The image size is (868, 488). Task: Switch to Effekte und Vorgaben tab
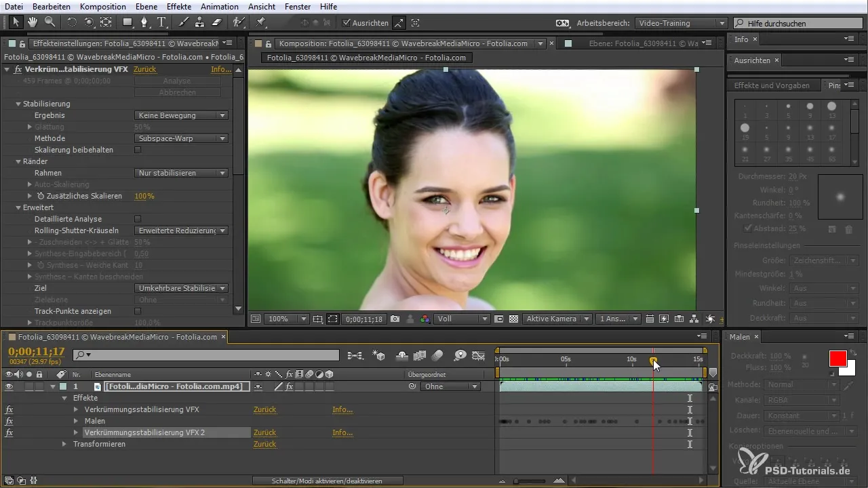[x=772, y=85]
